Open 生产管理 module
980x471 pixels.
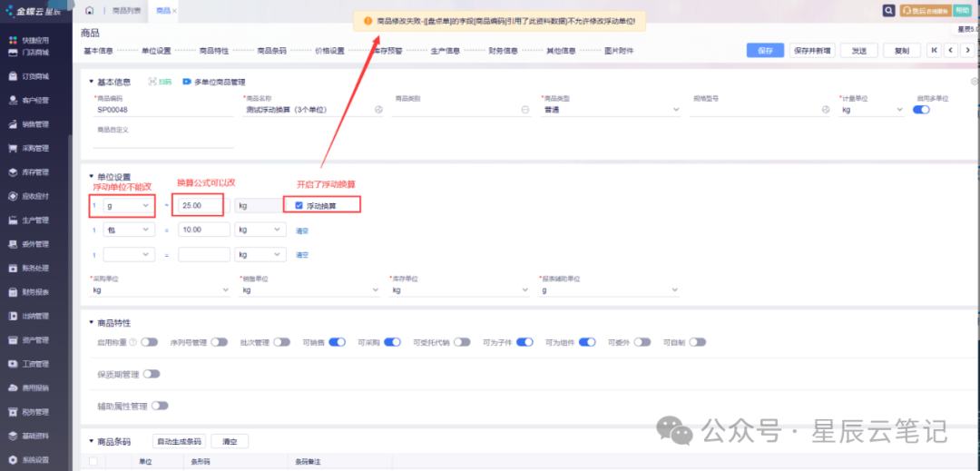click(x=29, y=220)
